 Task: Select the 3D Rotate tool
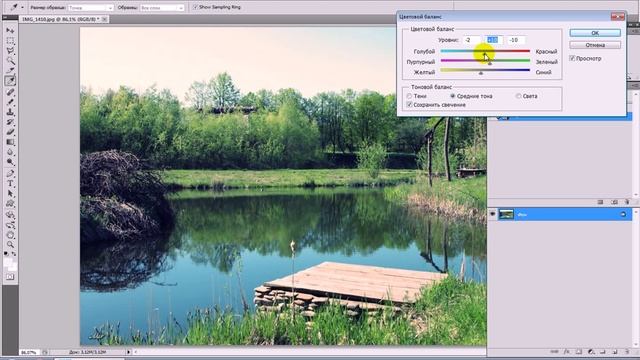point(10,215)
